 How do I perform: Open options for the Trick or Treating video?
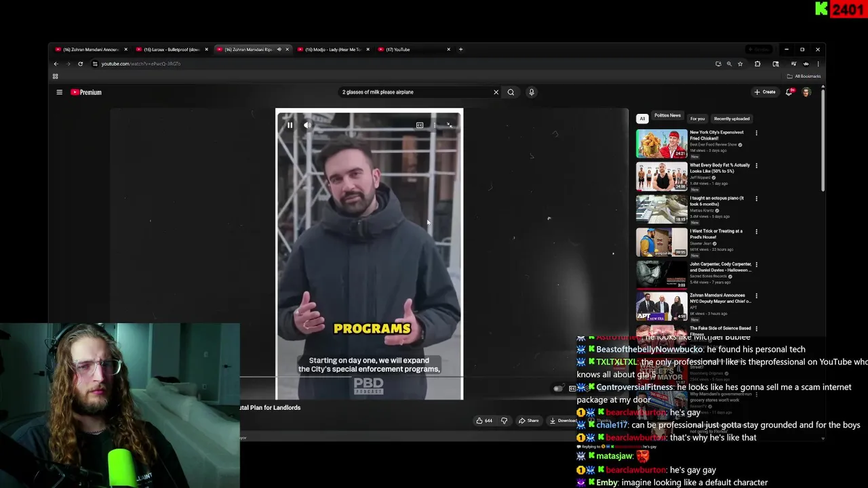tap(756, 231)
